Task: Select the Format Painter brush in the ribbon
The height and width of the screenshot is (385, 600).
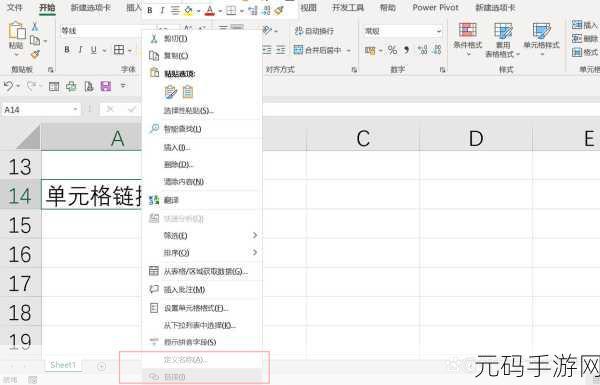Action: click(35, 54)
